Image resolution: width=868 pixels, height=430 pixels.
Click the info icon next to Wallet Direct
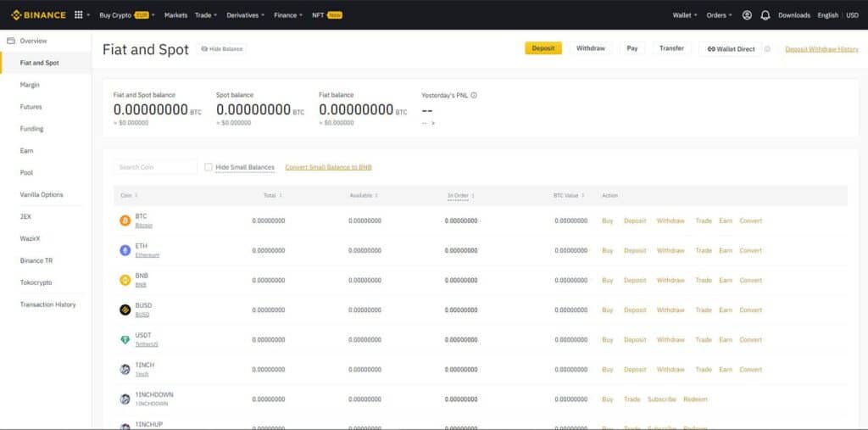pyautogui.click(x=767, y=48)
